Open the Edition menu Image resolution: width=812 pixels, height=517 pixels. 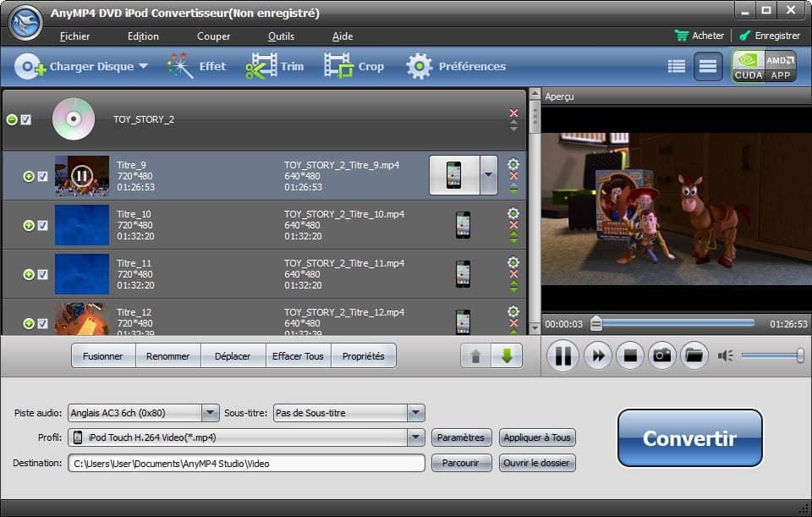[143, 36]
